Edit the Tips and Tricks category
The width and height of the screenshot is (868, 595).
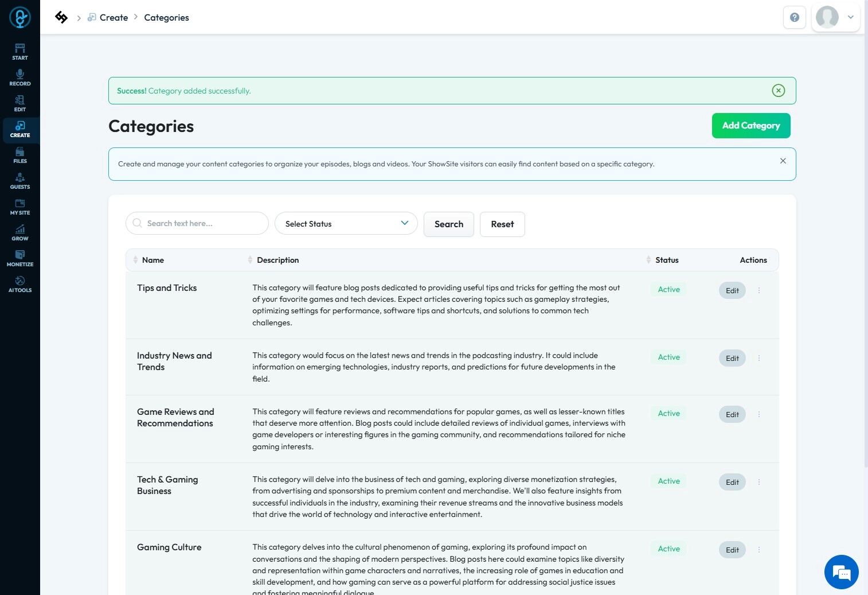(732, 290)
